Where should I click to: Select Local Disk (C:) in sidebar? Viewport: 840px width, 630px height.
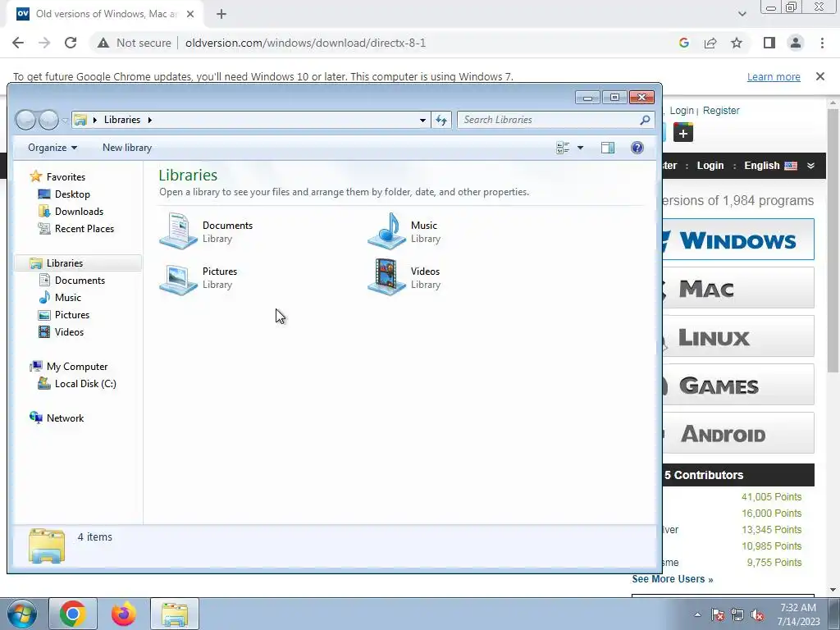85,384
